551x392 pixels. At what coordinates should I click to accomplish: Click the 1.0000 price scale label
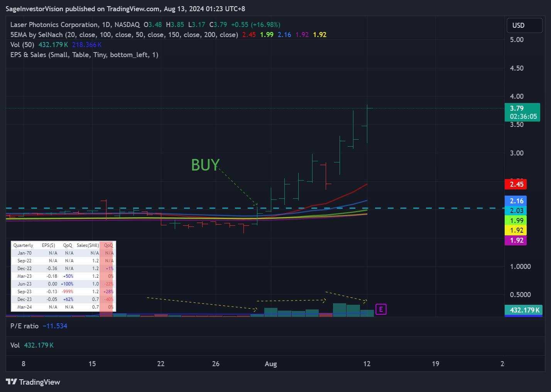point(520,267)
